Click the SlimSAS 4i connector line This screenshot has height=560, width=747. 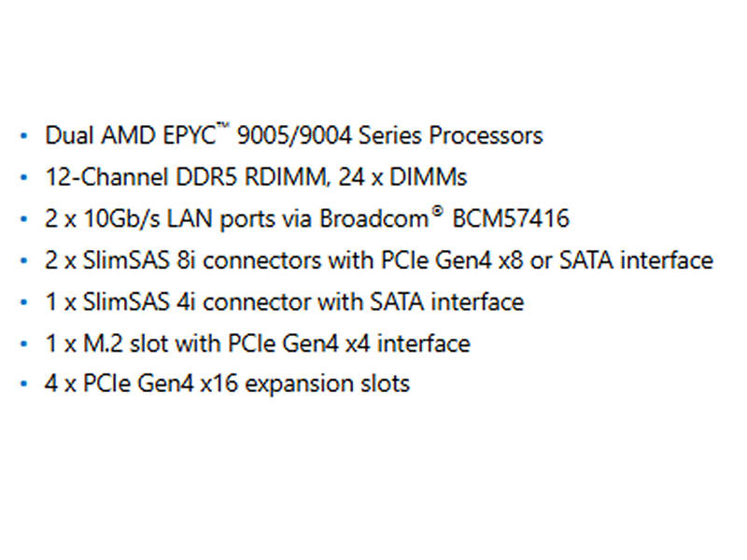click(285, 301)
